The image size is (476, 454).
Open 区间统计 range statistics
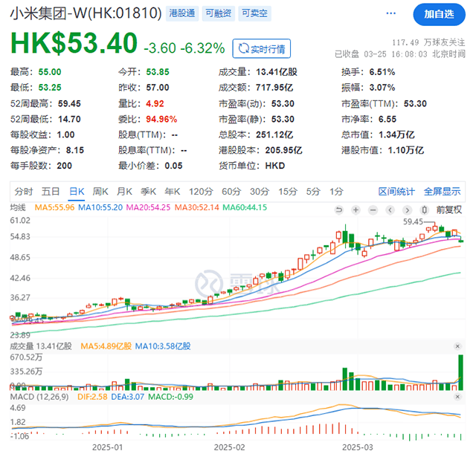click(x=396, y=192)
